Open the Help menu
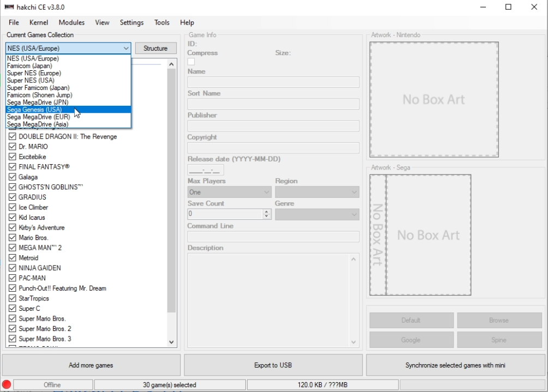Screen dimensions: 548x392 [187, 22]
